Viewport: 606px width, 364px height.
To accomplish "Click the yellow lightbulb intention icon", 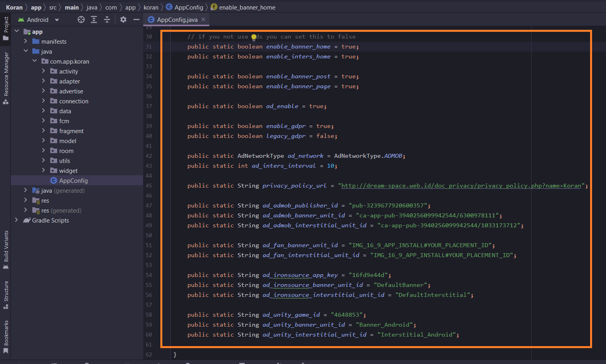I will click(254, 37).
